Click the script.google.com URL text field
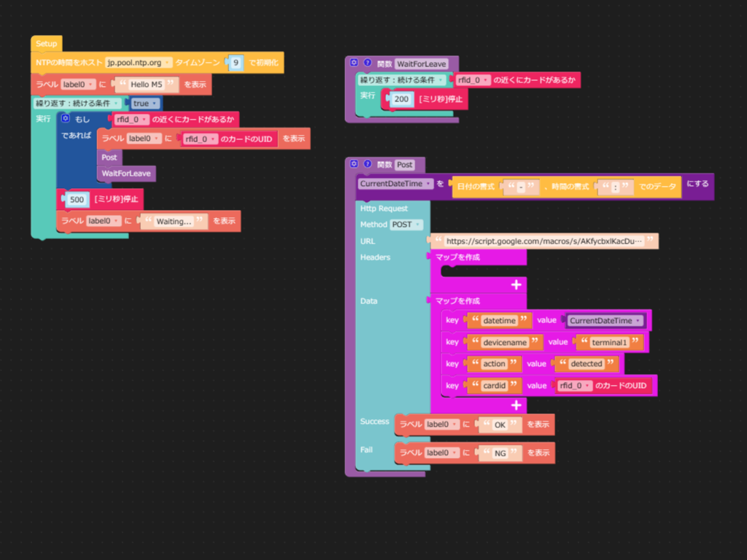 (x=543, y=241)
